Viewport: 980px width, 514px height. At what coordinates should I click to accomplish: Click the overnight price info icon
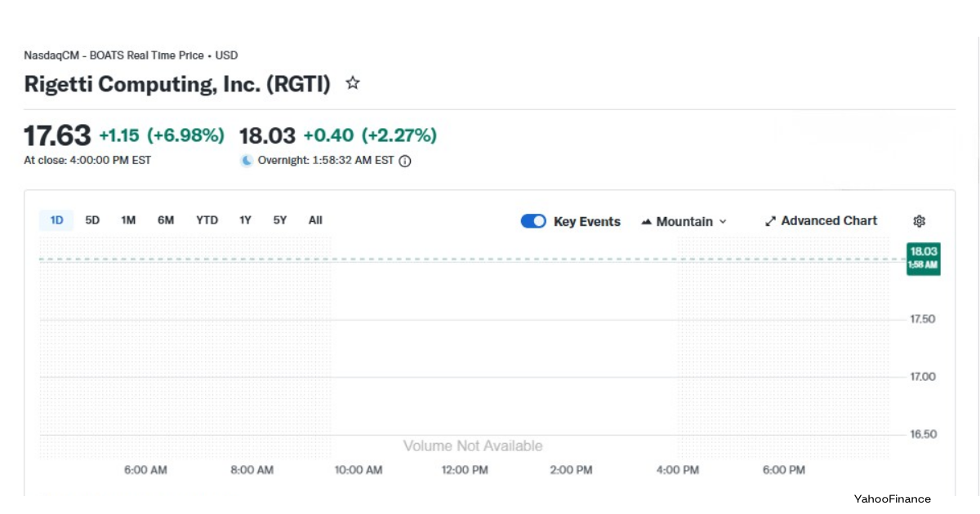pos(403,160)
